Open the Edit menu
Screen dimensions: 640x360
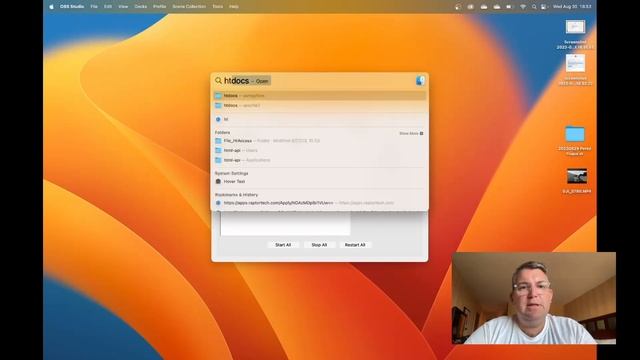(x=108, y=7)
